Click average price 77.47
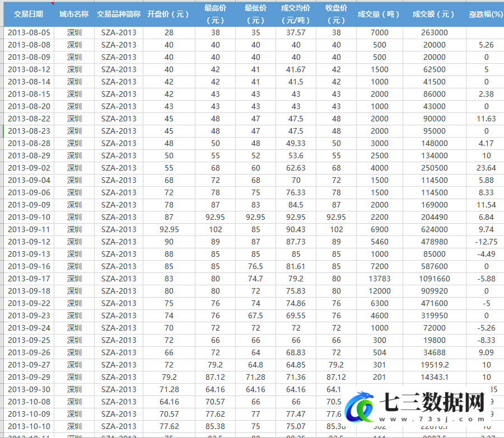 (x=296, y=415)
